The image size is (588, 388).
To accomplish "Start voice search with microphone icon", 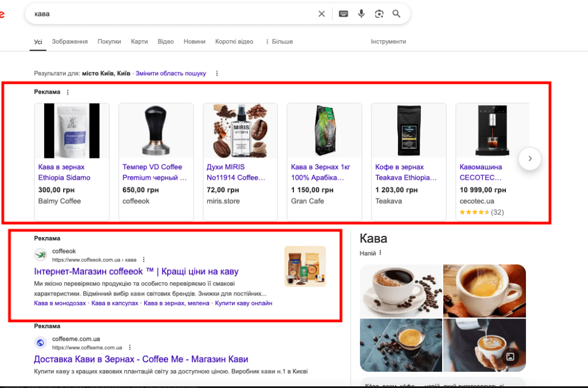I will point(361,14).
